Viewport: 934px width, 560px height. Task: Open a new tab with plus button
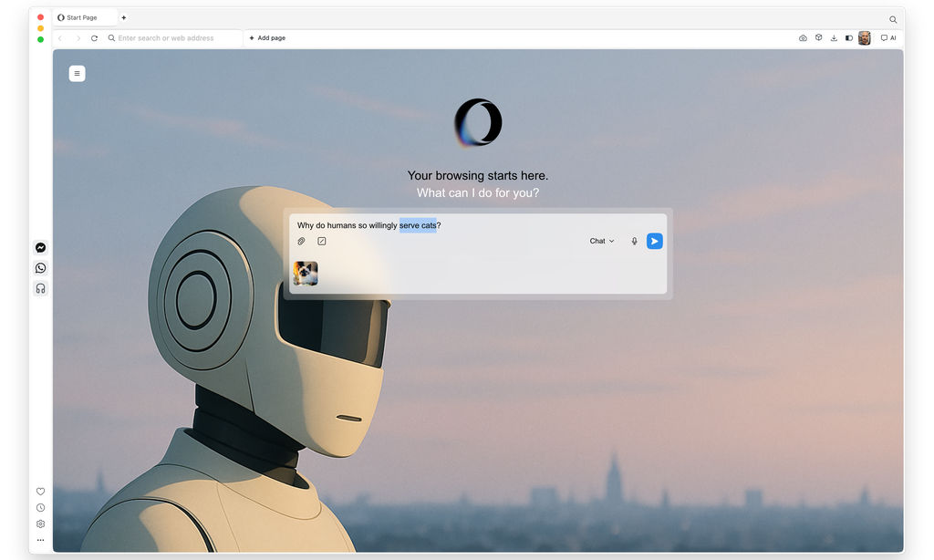click(124, 17)
